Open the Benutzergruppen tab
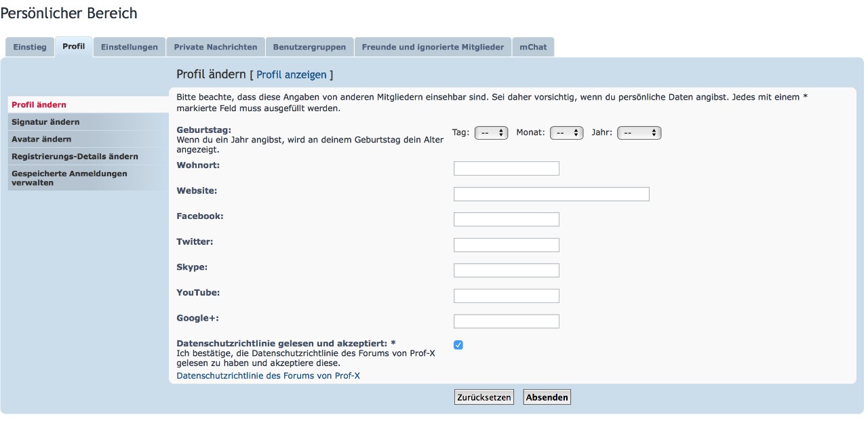Screen dimensions: 868x421 (x=309, y=47)
